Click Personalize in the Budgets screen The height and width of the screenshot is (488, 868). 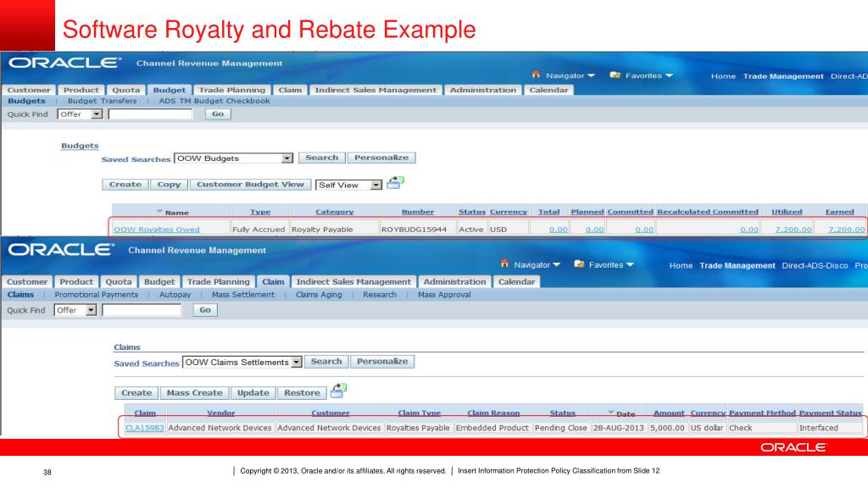[x=381, y=158]
